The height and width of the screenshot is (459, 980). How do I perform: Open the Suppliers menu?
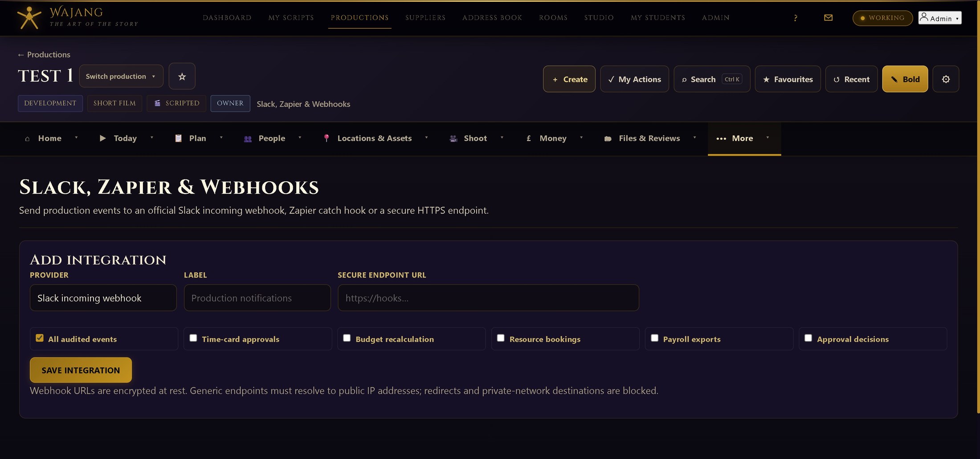point(425,18)
